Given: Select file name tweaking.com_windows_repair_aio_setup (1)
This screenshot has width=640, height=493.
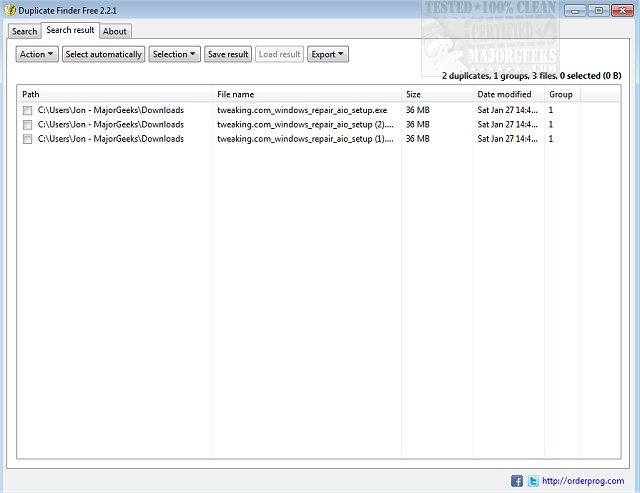Looking at the screenshot, I should (305, 139).
